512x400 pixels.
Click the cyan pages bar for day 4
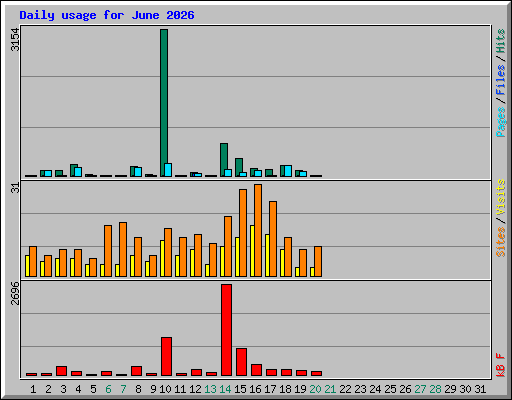pyautogui.click(x=78, y=172)
